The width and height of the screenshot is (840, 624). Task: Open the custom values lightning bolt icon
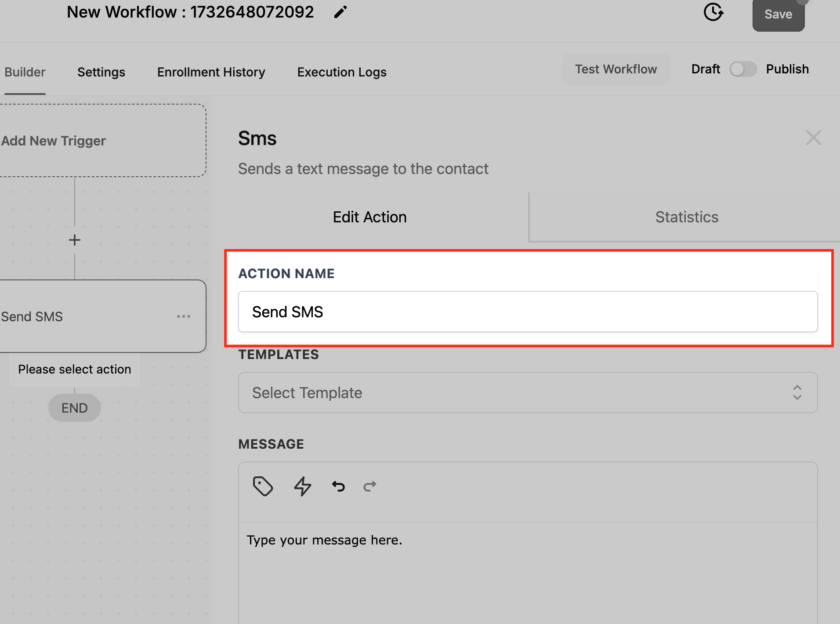[302, 486]
